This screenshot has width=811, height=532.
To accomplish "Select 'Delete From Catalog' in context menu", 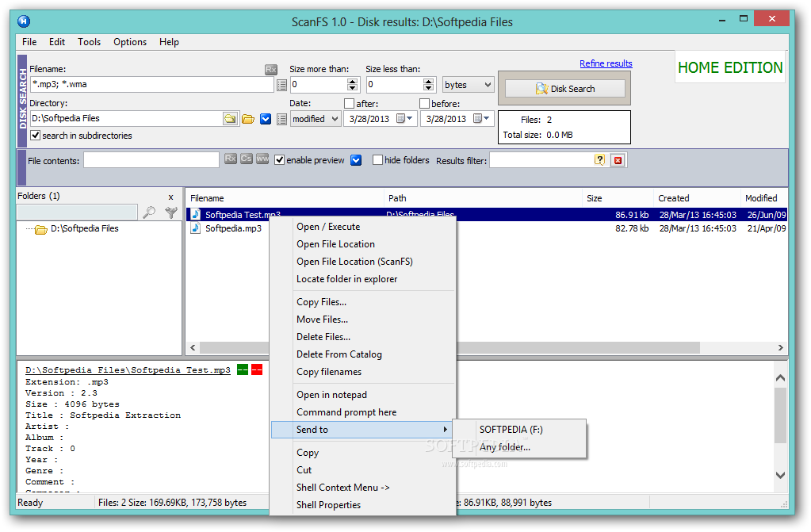I will tap(362, 354).
